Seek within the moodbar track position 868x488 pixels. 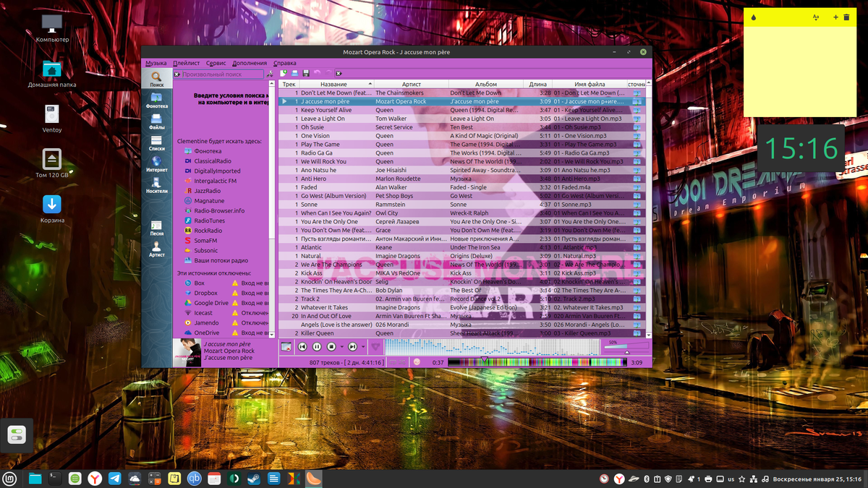click(x=537, y=361)
